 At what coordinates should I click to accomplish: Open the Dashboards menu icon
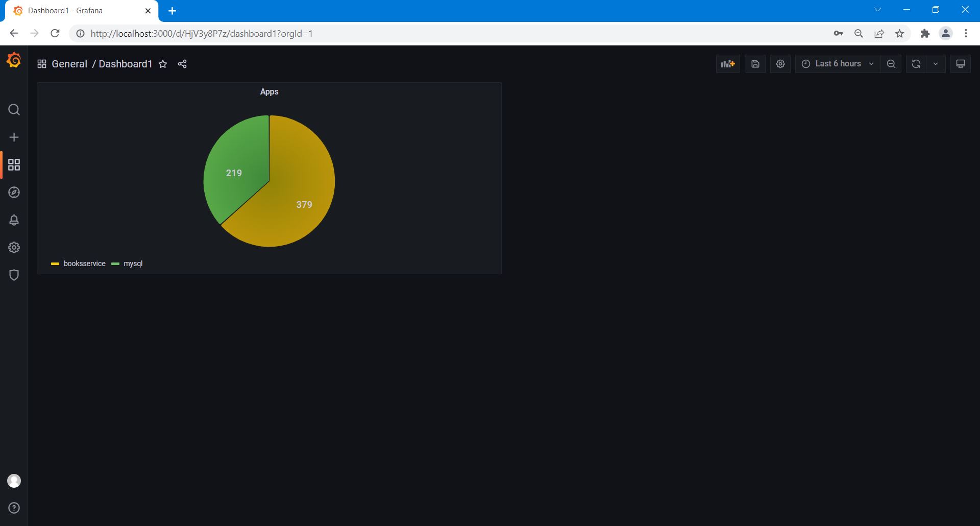pos(14,164)
